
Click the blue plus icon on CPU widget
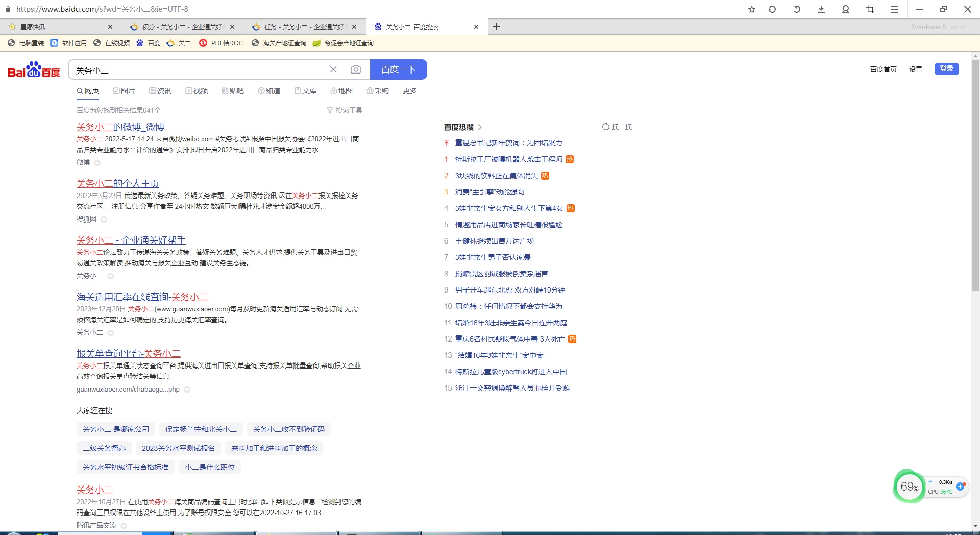point(960,486)
